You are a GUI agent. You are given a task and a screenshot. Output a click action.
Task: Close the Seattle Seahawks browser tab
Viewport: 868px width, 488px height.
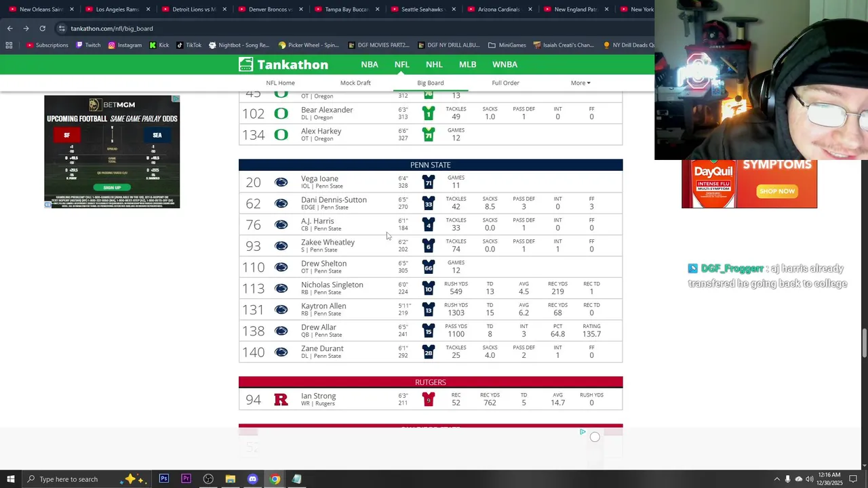click(x=454, y=9)
